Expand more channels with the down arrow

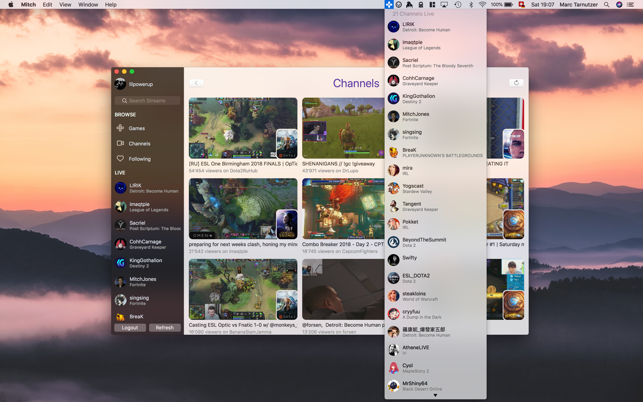coord(435,395)
